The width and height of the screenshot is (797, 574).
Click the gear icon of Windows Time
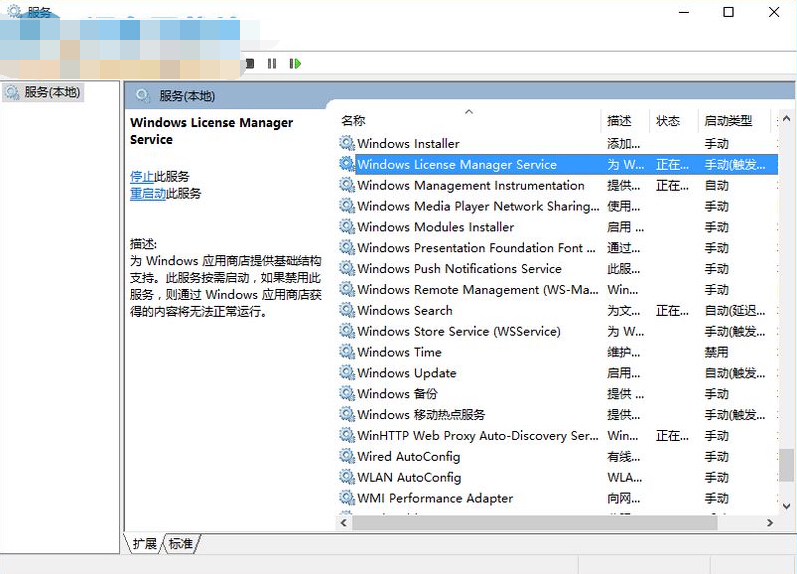point(347,352)
